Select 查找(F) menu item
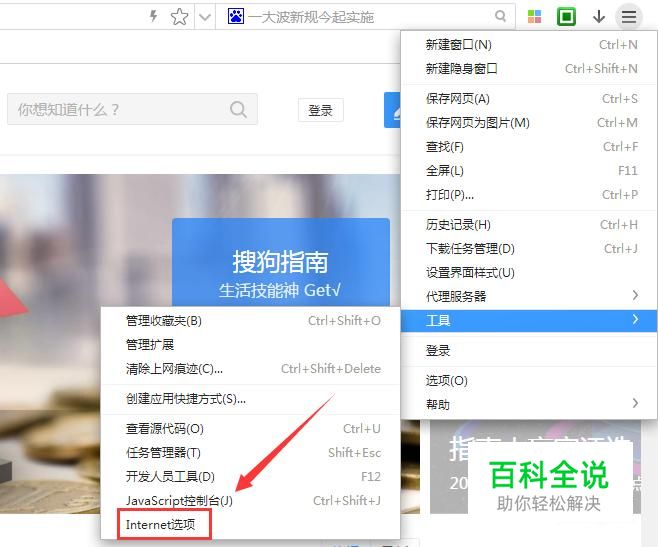 click(x=529, y=147)
